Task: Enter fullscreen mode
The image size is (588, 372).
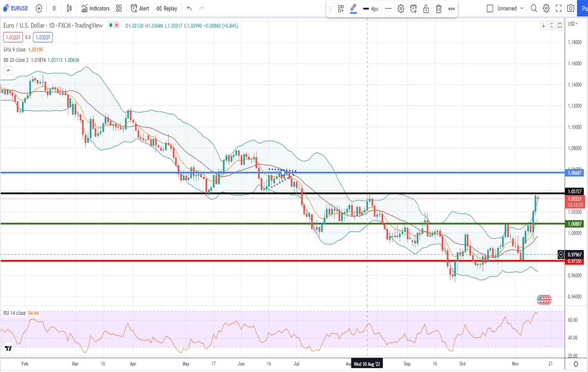Action: coord(558,8)
